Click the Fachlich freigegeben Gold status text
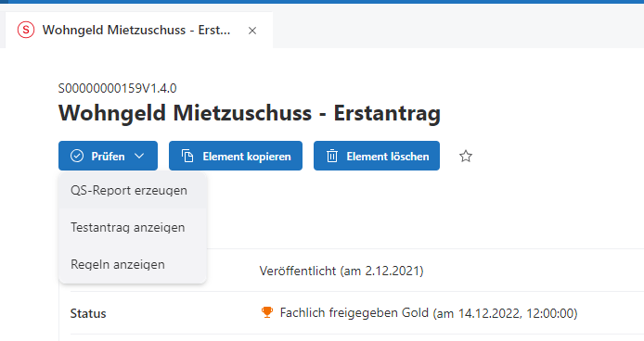This screenshot has width=644, height=341. pos(354,312)
